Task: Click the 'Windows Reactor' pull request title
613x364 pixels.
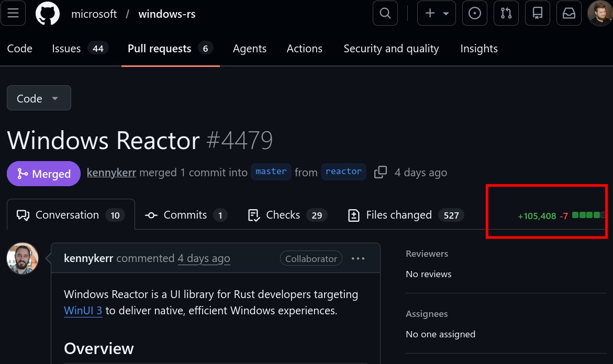Action: [x=103, y=140]
